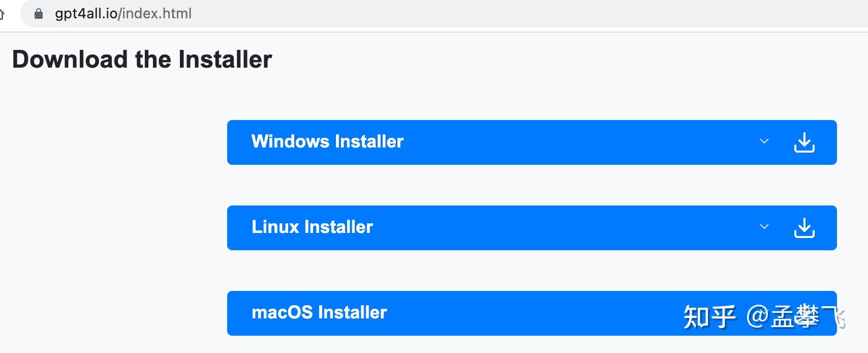
Task: Click the macOS Installer label text
Action: tap(319, 312)
